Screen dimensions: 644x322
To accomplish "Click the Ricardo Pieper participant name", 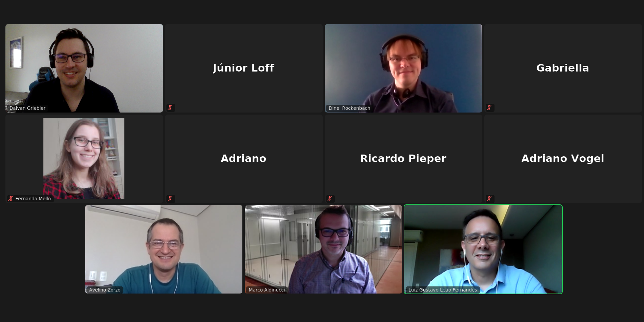I will (403, 158).
